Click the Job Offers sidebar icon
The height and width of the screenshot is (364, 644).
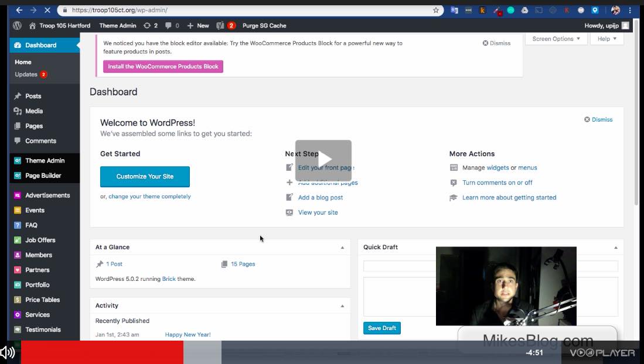click(17, 240)
